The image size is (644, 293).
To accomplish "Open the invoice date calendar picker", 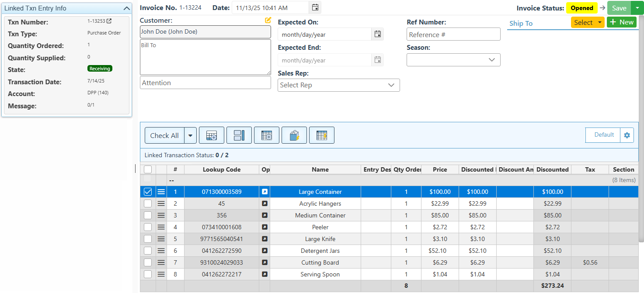I will pyautogui.click(x=315, y=7).
